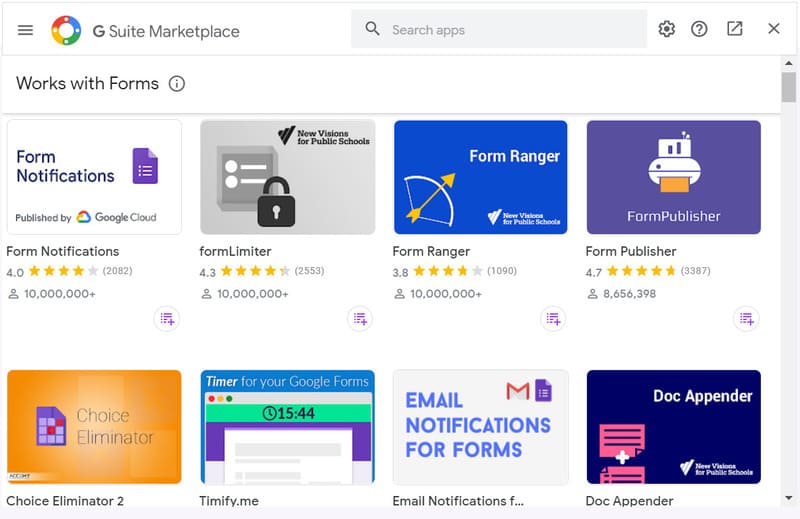Click the (2082) review count
The image size is (800, 519).
coord(117,271)
